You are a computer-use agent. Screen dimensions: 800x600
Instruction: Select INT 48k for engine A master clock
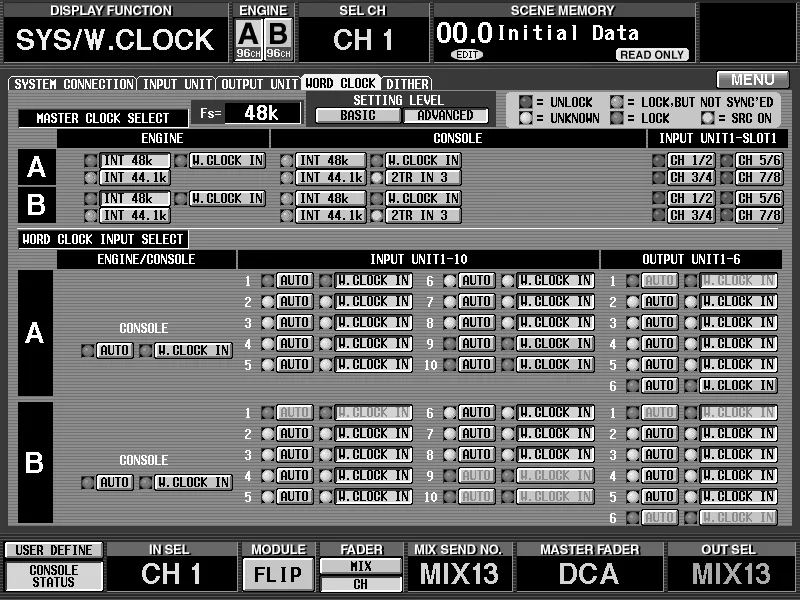(135, 161)
